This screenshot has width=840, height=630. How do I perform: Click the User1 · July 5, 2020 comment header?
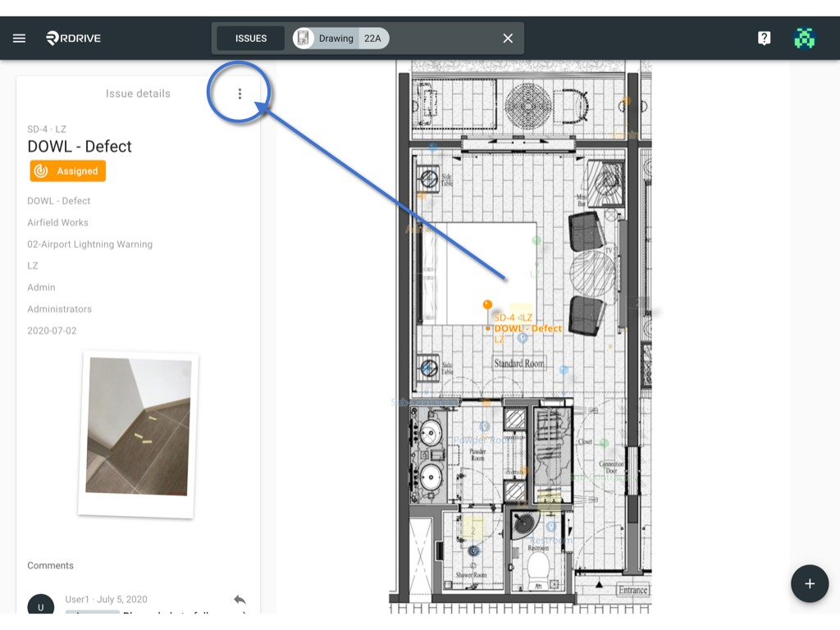[x=106, y=599]
